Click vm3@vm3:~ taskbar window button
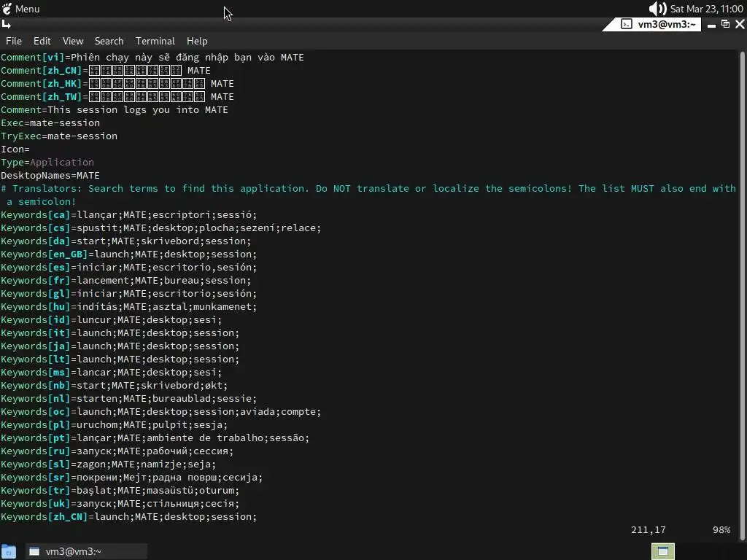 pyautogui.click(x=86, y=551)
